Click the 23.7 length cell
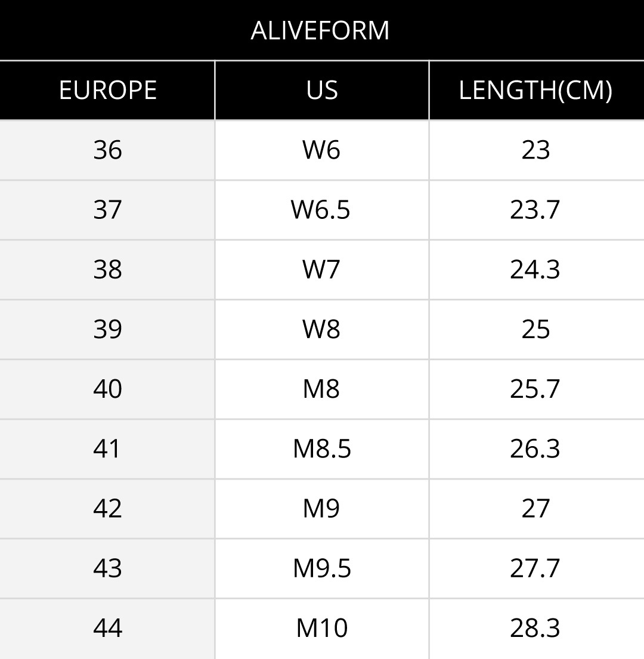This screenshot has height=659, width=644. tap(535, 210)
